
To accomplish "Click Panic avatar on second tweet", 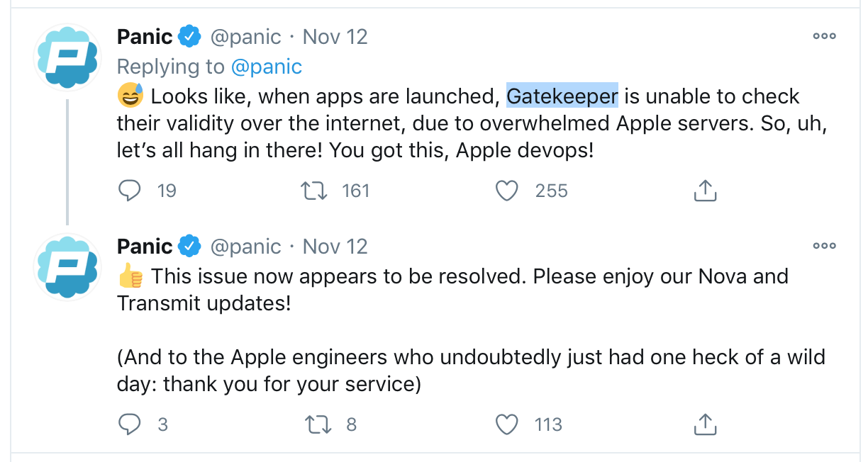I will coord(67,266).
